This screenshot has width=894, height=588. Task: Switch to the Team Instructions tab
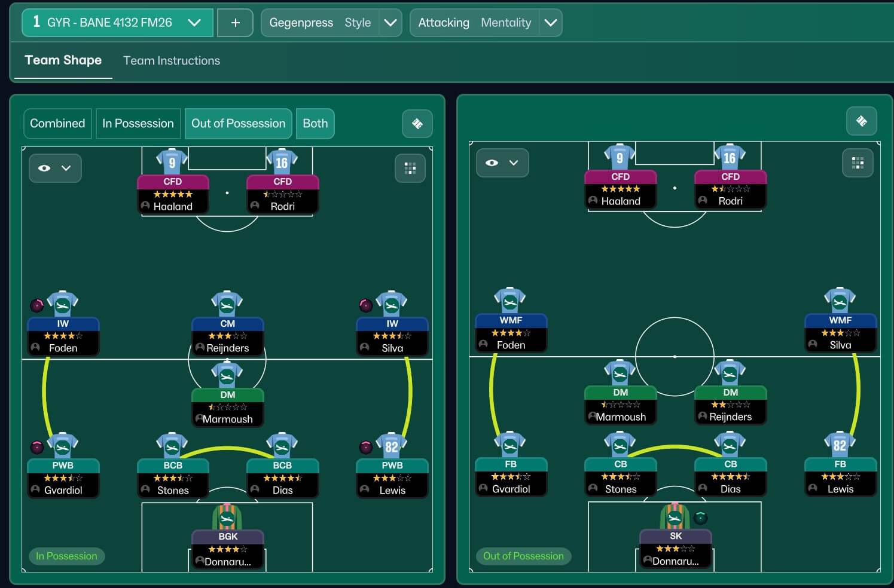[x=172, y=60]
